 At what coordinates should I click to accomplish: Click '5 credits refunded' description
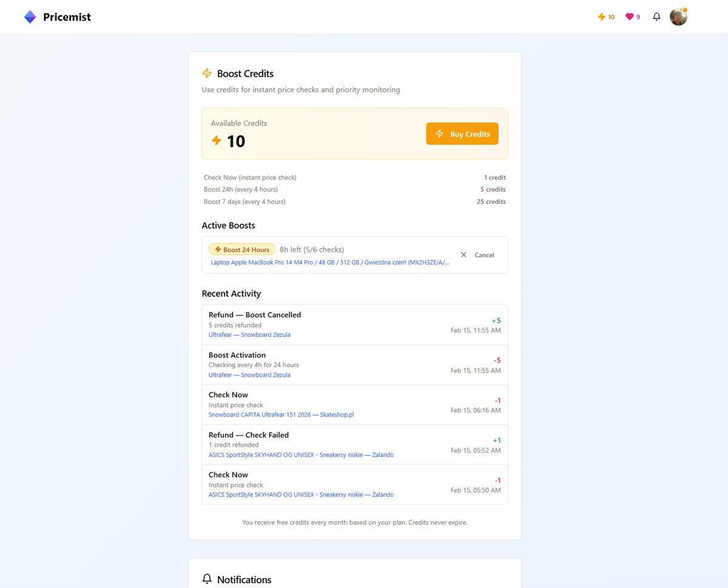coord(235,325)
